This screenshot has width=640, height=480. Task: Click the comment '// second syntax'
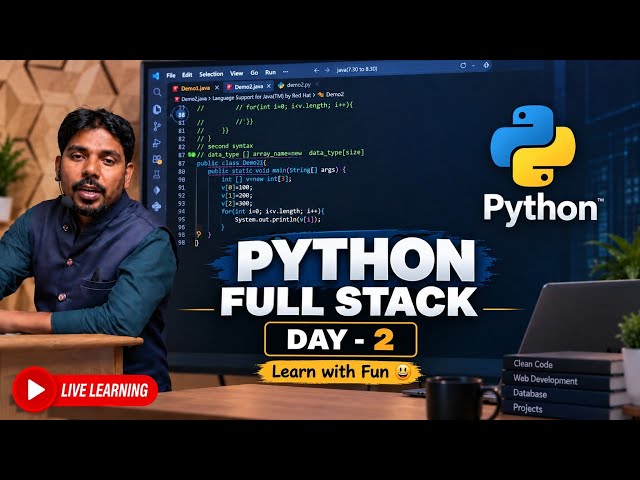[x=225, y=146]
